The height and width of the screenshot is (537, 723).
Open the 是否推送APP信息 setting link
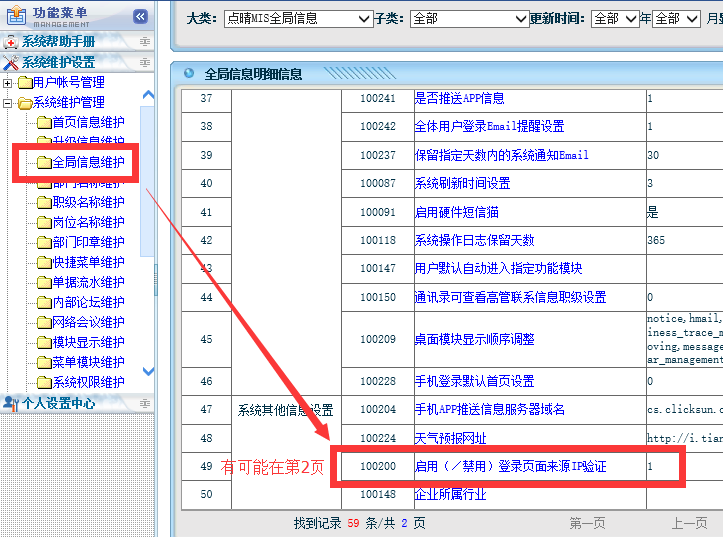[459, 99]
